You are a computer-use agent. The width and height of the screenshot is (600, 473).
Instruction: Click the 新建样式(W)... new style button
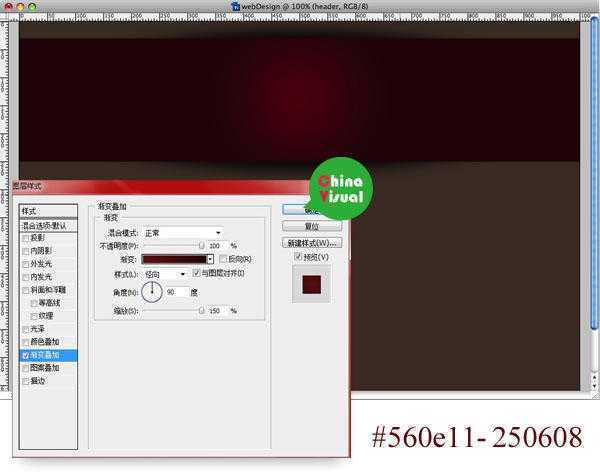point(312,243)
